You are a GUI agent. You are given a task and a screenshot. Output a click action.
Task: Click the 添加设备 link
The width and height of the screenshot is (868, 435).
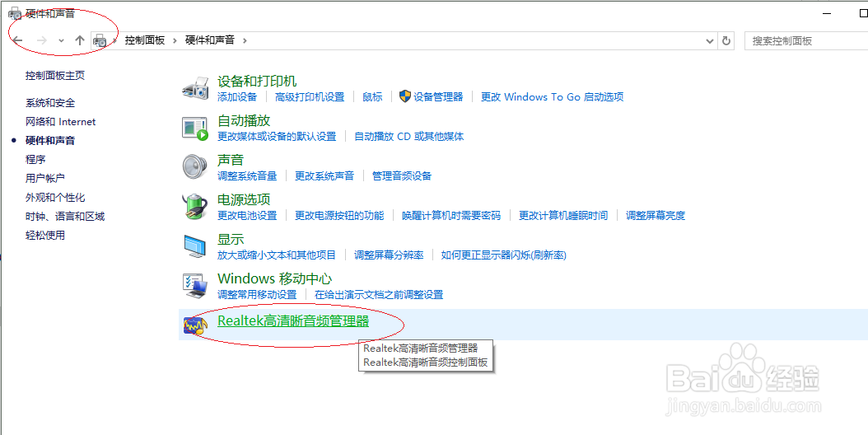click(237, 97)
